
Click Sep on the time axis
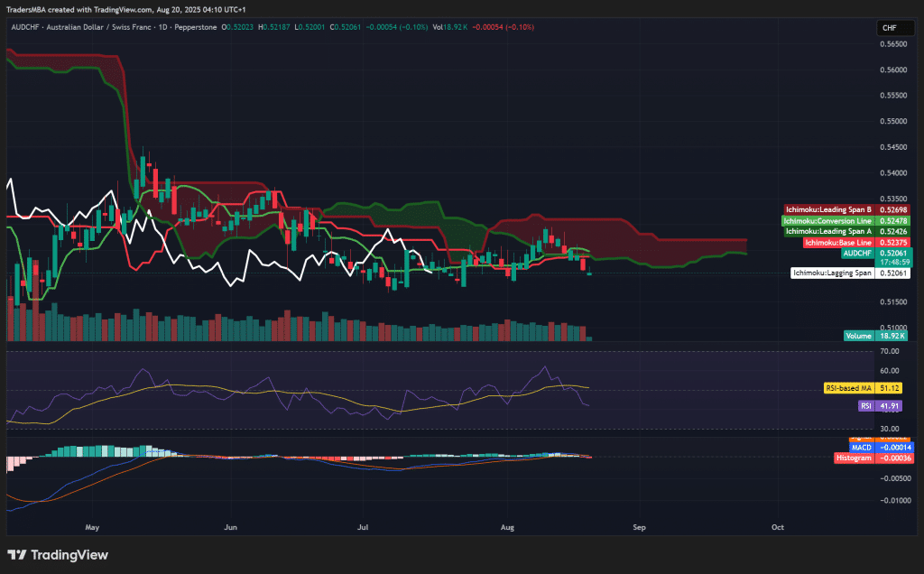tap(639, 527)
